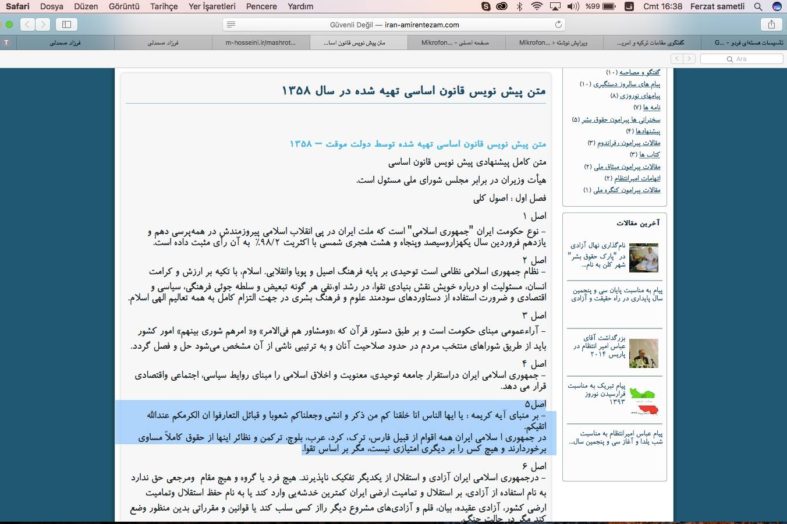
Task: Click the نهال آزادی article thumbnail
Action: 643,257
